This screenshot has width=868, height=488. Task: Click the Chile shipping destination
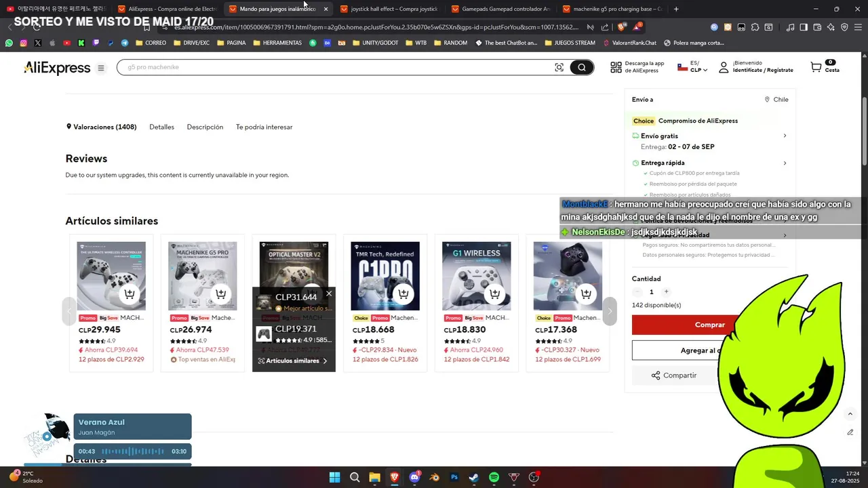click(x=776, y=100)
